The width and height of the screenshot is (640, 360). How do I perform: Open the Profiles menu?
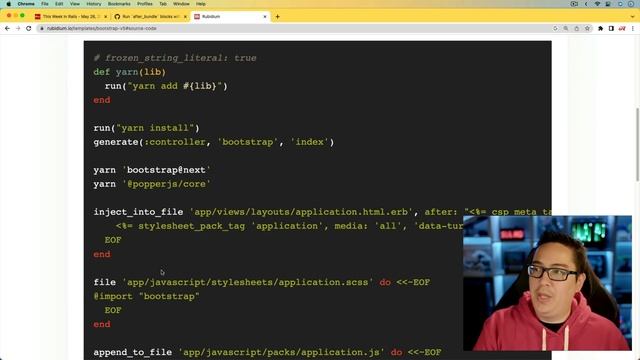click(x=144, y=4)
